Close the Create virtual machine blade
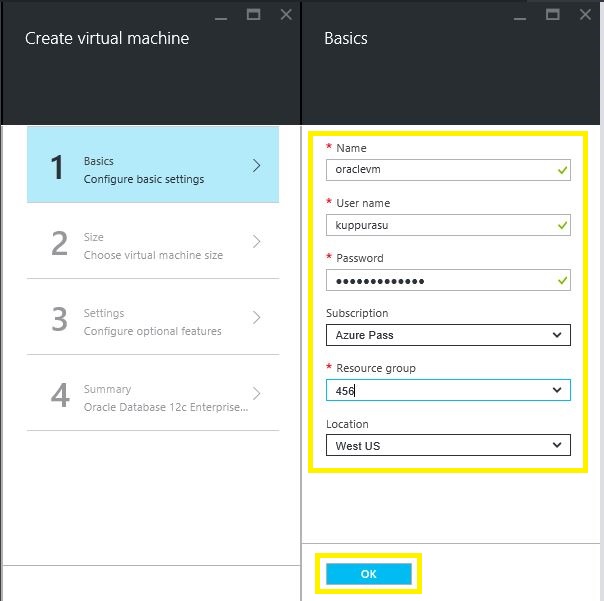 click(x=286, y=14)
